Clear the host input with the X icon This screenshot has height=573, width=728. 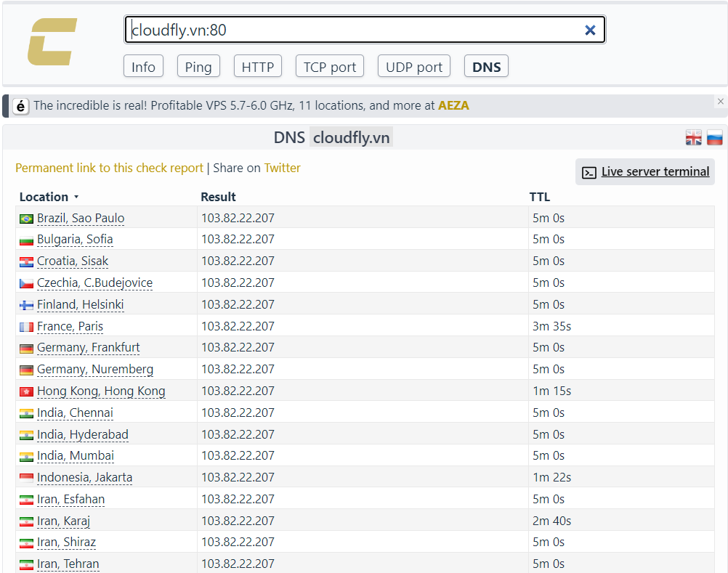(590, 31)
